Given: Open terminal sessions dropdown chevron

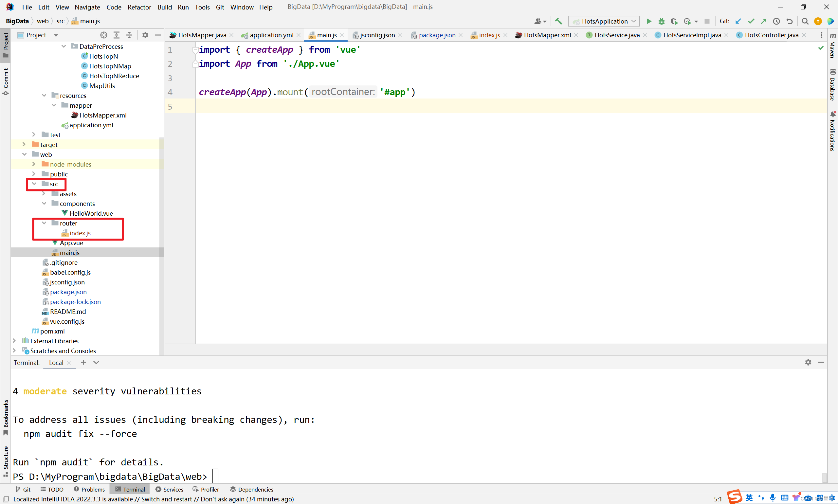Looking at the screenshot, I should coord(96,362).
